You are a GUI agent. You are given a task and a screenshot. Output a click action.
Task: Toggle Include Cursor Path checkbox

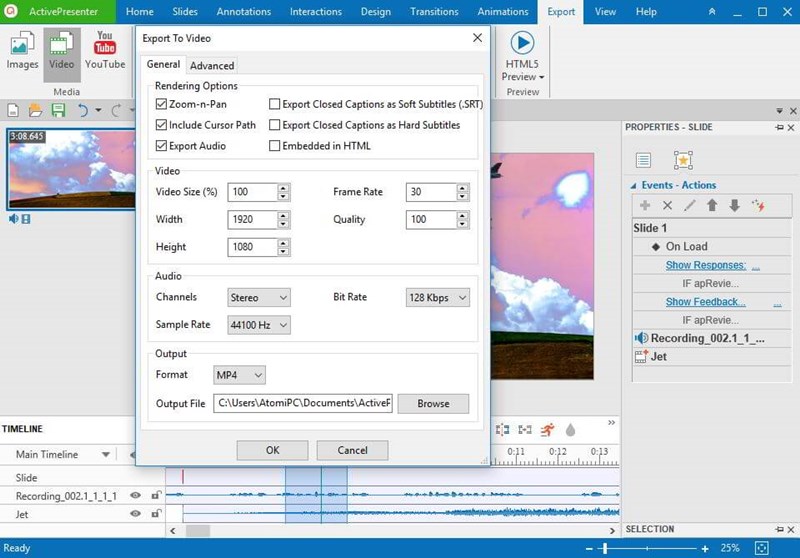[161, 125]
